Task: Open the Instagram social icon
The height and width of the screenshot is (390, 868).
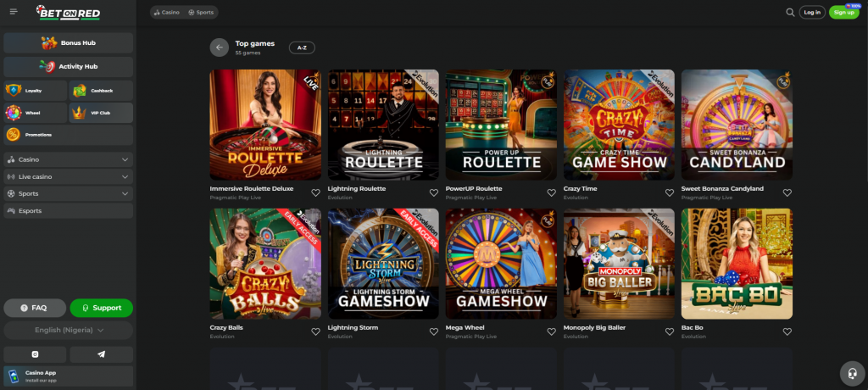Action: click(x=35, y=354)
